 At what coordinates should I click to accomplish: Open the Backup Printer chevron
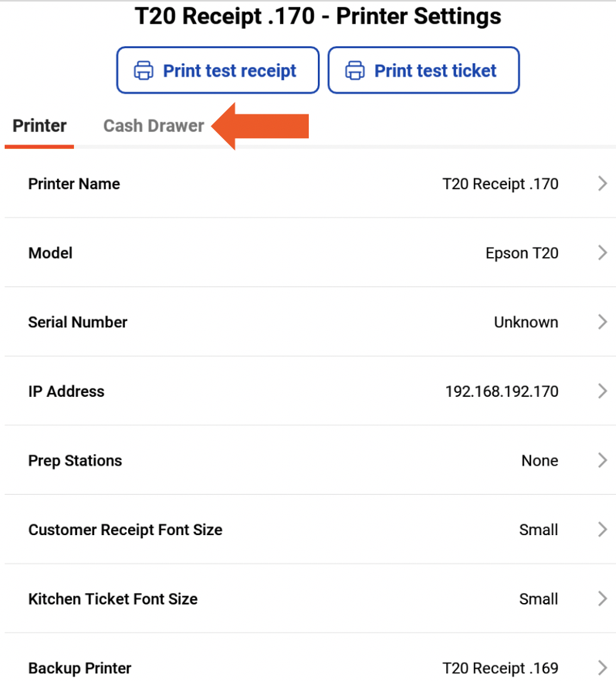[603, 668]
